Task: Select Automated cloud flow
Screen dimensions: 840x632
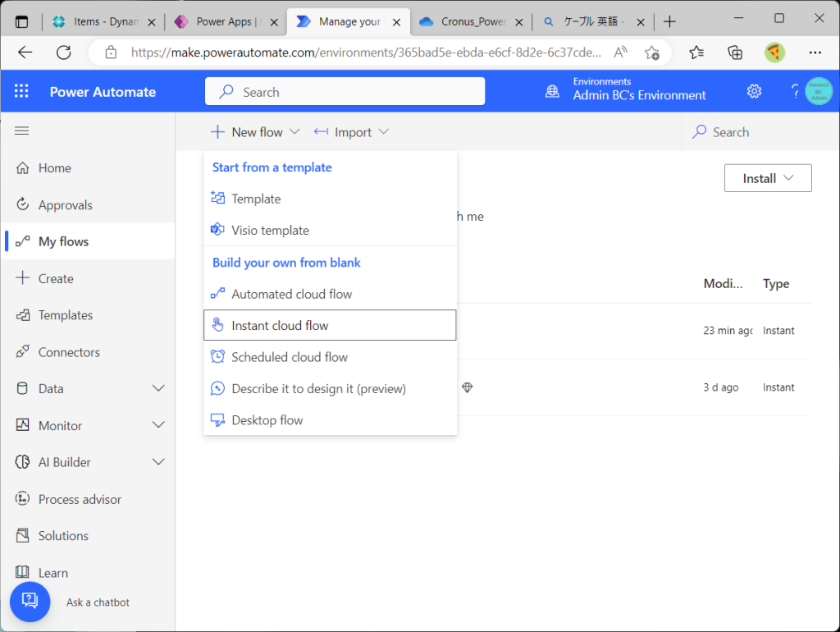Action: (x=330, y=295)
